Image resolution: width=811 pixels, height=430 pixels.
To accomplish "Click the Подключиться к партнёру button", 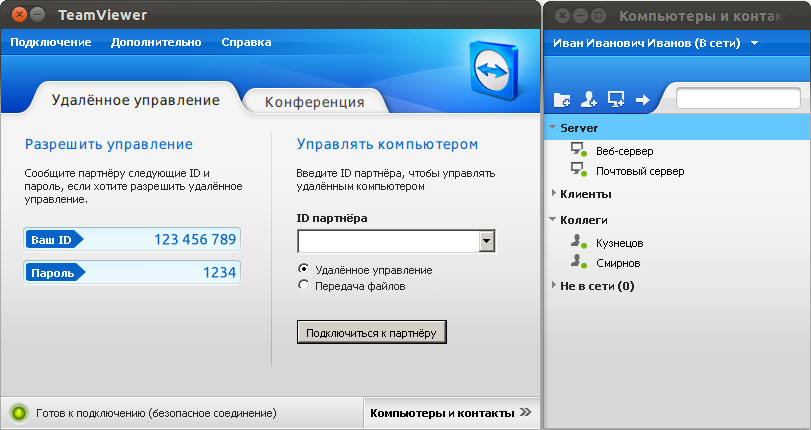I will coord(371,332).
